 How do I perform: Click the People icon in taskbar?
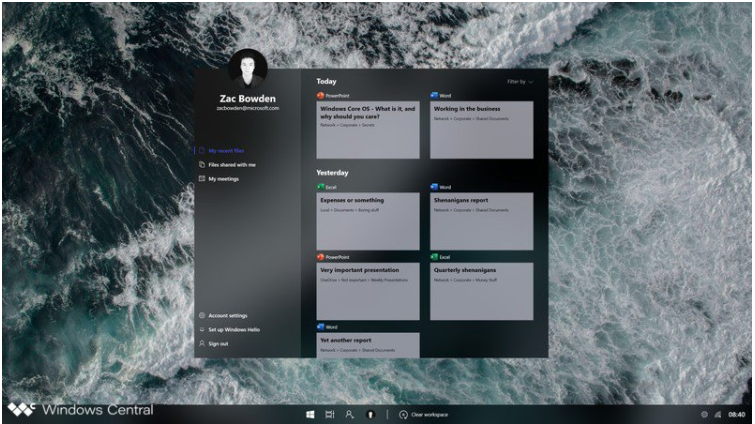350,414
